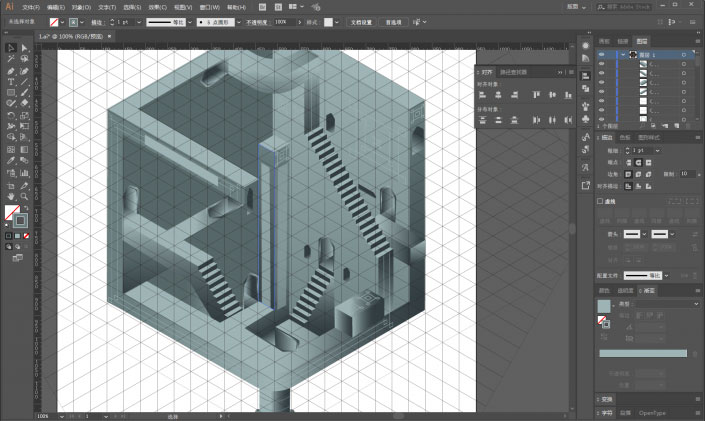Select the Mesh tool
705x421 pixels.
11,149
